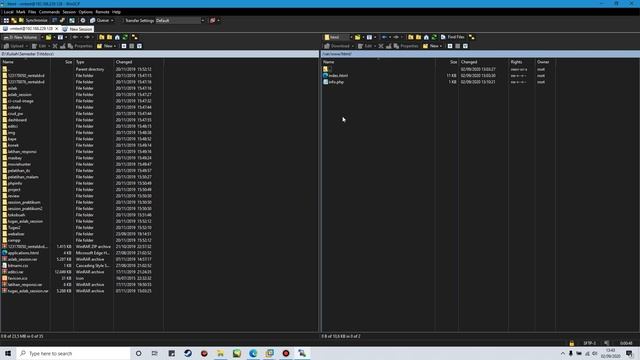Go to remote root directory icon
This screenshot has height=360, width=640.
[418, 37]
